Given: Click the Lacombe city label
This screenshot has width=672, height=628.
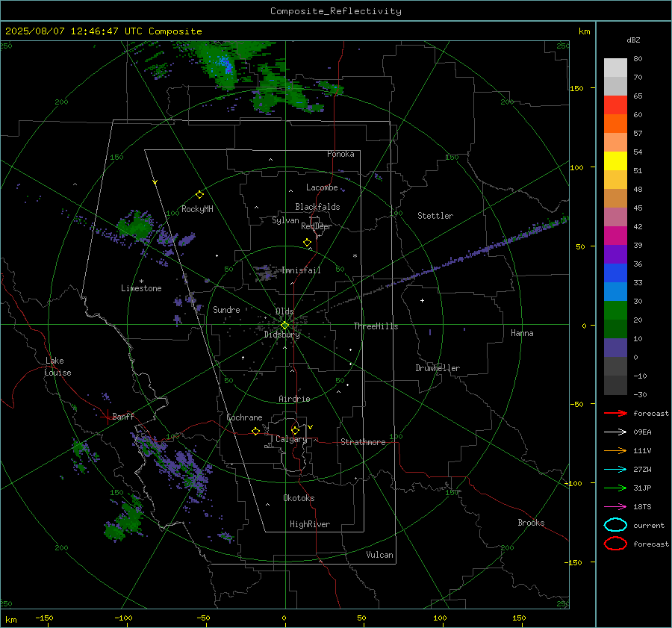Looking at the screenshot, I should point(322,187).
